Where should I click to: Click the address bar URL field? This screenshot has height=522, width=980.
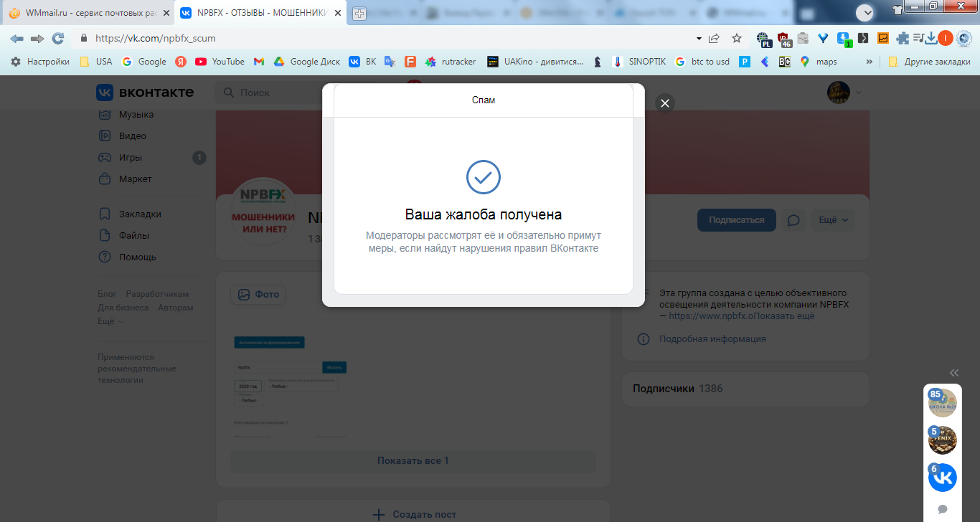pos(387,38)
